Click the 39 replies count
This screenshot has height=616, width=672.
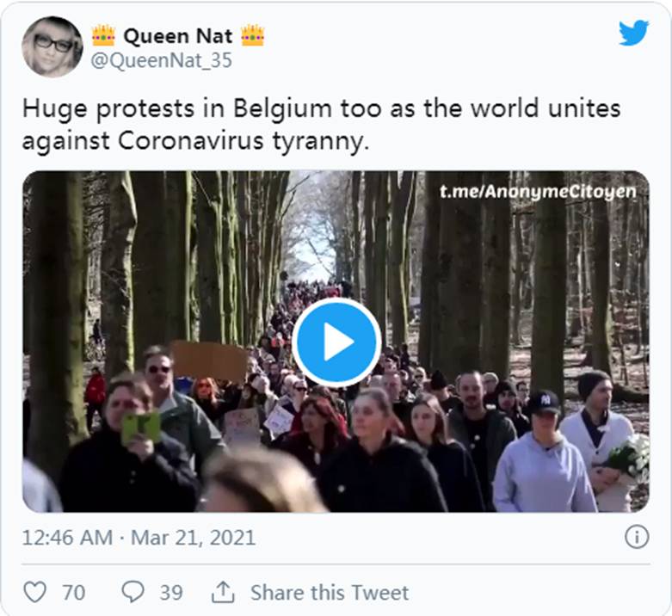point(170,592)
